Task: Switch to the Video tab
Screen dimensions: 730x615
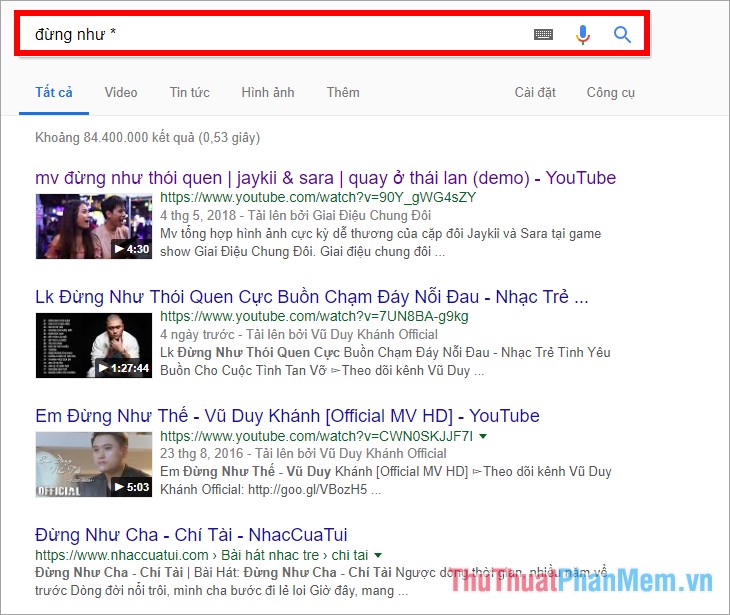Action: (121, 92)
